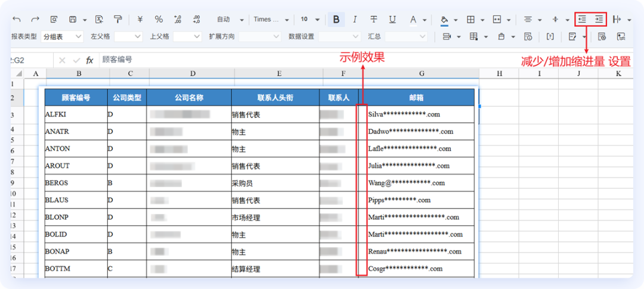
Task: Click the 采购员 cell
Action: [275, 183]
